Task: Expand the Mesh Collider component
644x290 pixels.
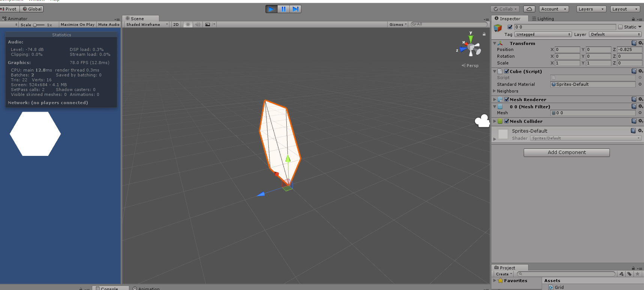Action: pyautogui.click(x=494, y=121)
